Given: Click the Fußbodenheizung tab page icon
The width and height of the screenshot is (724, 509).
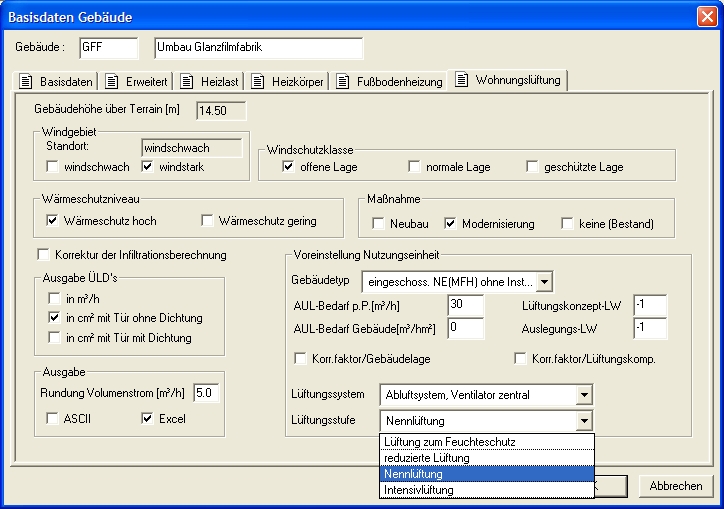Looking at the screenshot, I should point(343,81).
